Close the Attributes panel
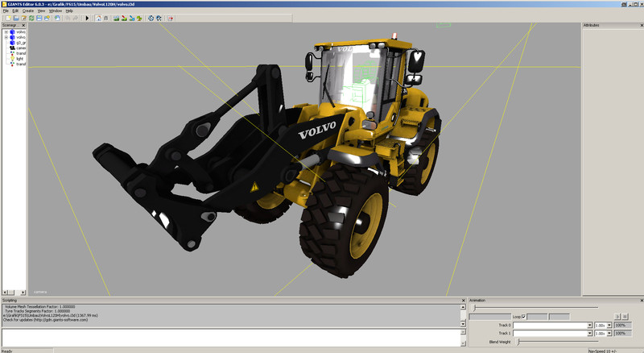Screen dimensions: 644x353 [x=642, y=25]
